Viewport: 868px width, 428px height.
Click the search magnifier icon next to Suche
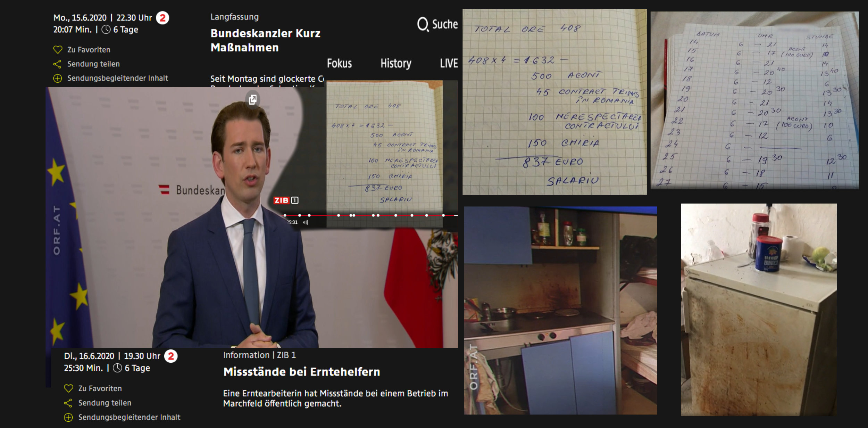423,24
